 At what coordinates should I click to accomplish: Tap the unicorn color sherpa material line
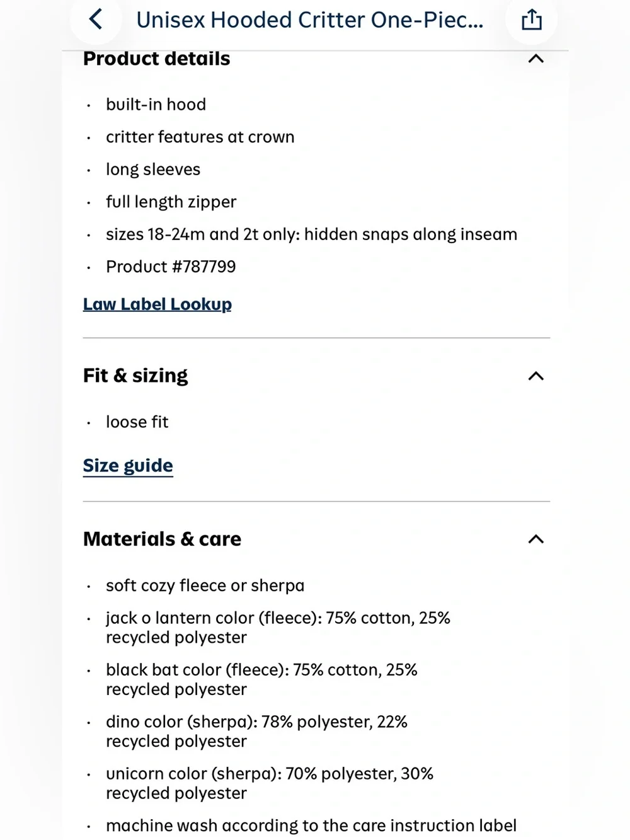coord(270,783)
